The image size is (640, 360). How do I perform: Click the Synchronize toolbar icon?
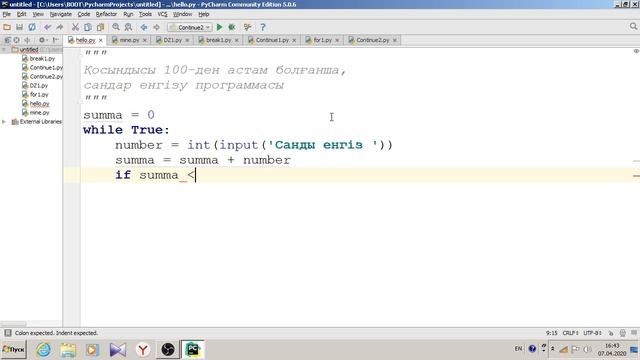click(31, 27)
